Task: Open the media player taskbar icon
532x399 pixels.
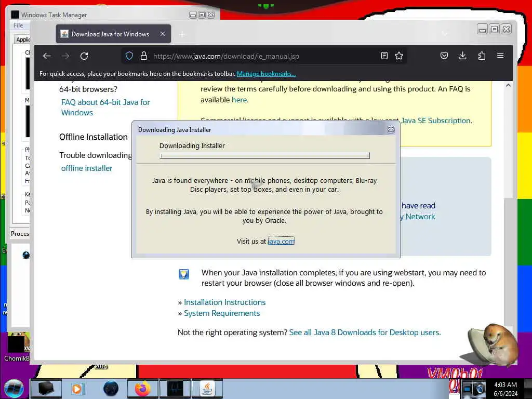Action: coord(77,389)
